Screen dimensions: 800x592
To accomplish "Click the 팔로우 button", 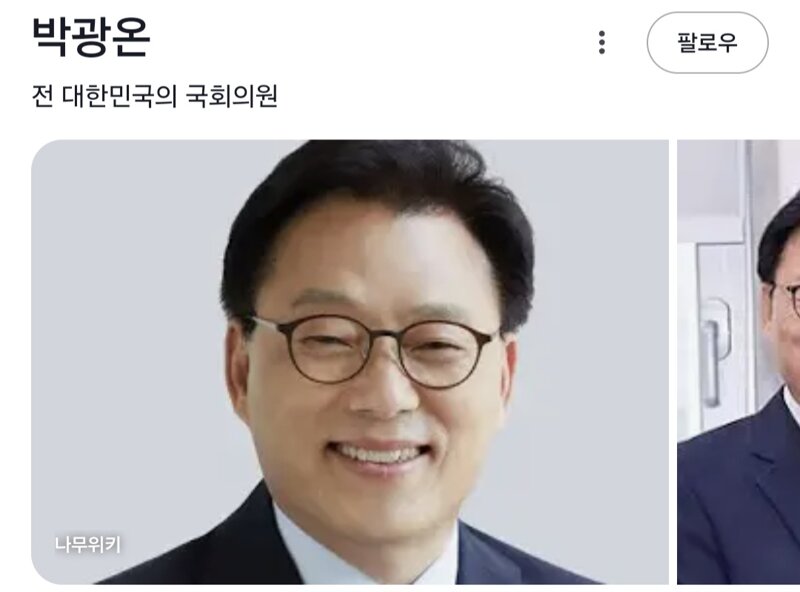I will coord(707,42).
